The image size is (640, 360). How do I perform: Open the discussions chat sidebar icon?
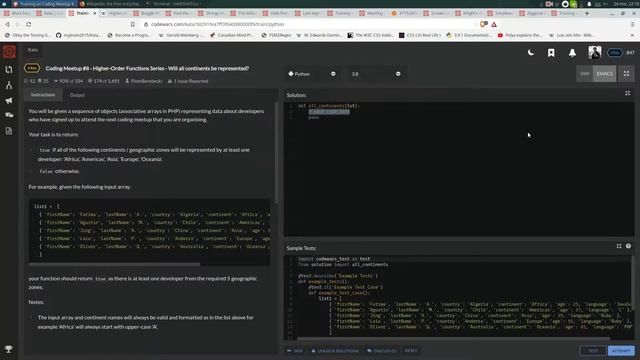pos(9,116)
